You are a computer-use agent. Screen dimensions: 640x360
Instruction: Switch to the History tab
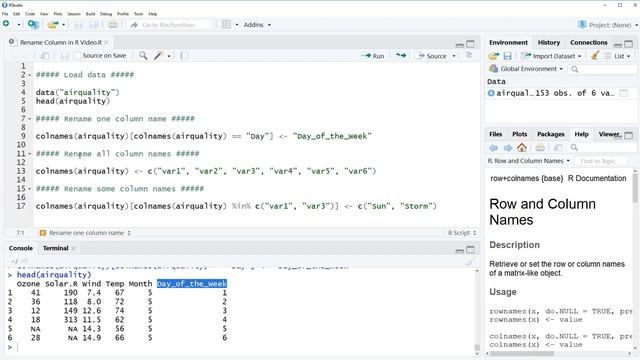[x=549, y=42]
